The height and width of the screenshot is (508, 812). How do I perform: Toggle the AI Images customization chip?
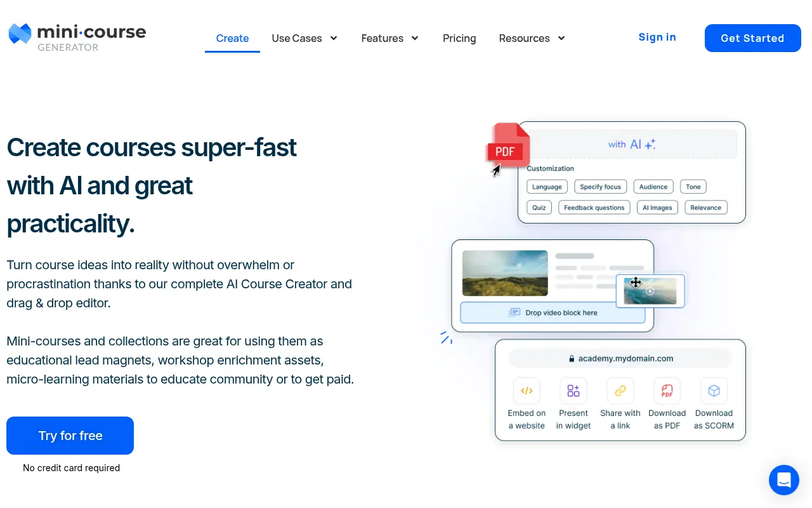click(657, 208)
